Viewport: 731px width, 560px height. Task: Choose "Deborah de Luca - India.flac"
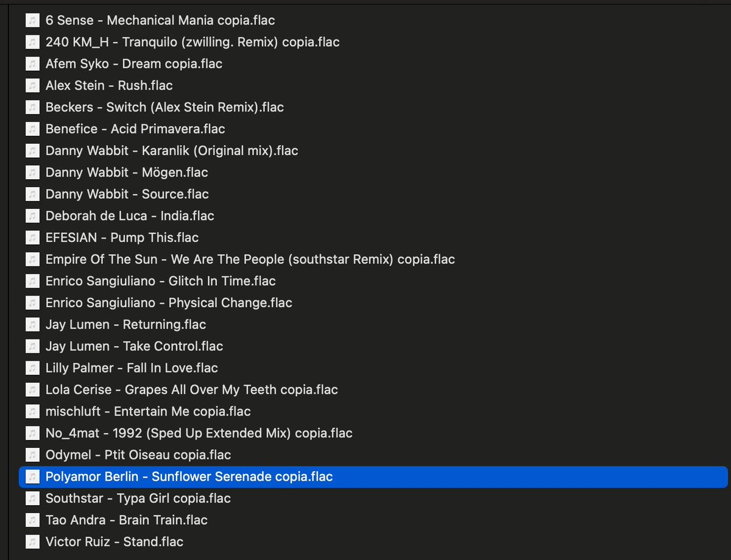click(130, 216)
